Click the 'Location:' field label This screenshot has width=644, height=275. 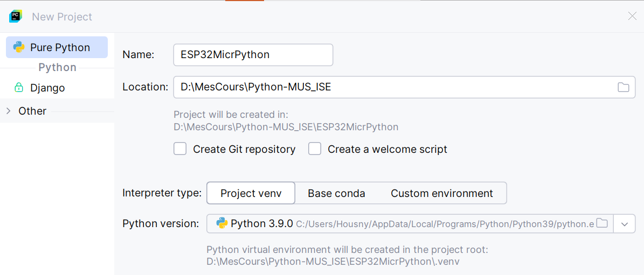coord(146,87)
